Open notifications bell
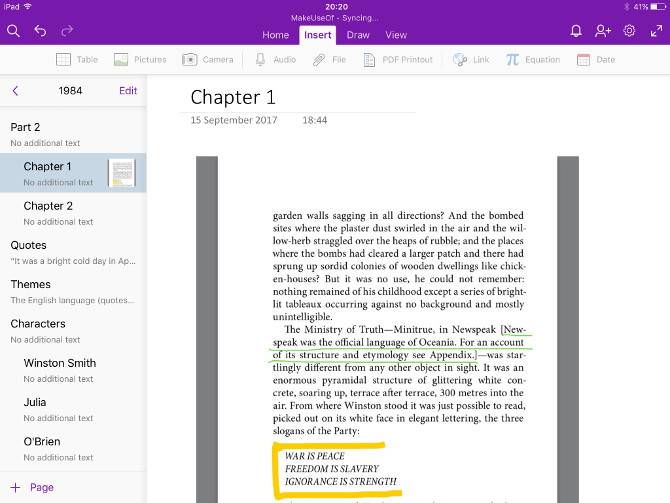 coord(576,31)
